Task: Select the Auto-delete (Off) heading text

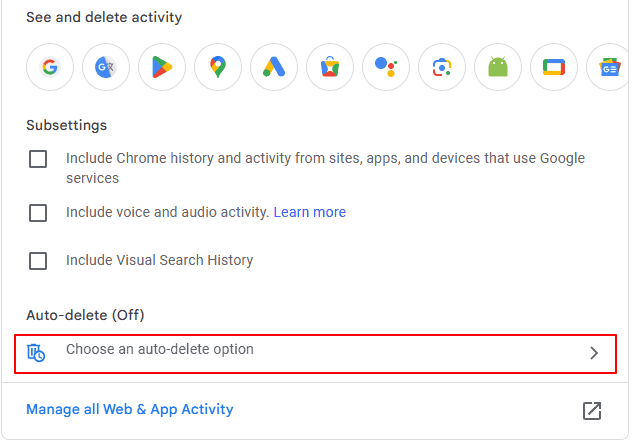Action: pos(85,315)
